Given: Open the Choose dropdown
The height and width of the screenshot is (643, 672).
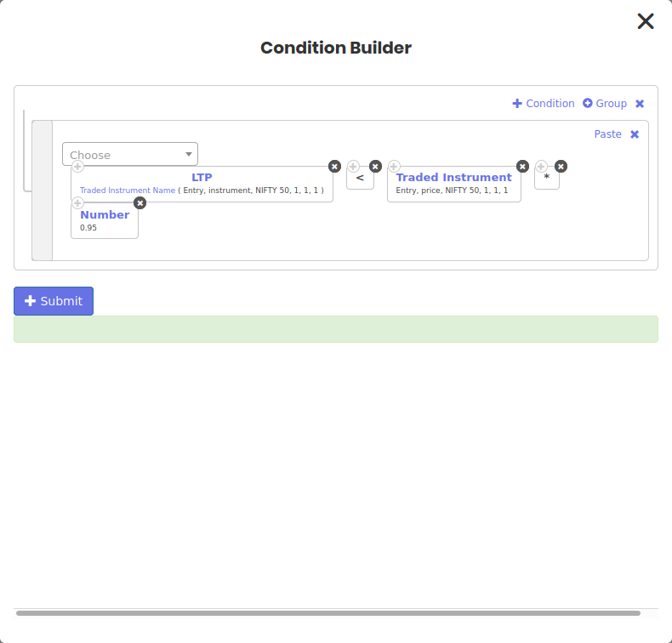Looking at the screenshot, I should (x=130, y=155).
